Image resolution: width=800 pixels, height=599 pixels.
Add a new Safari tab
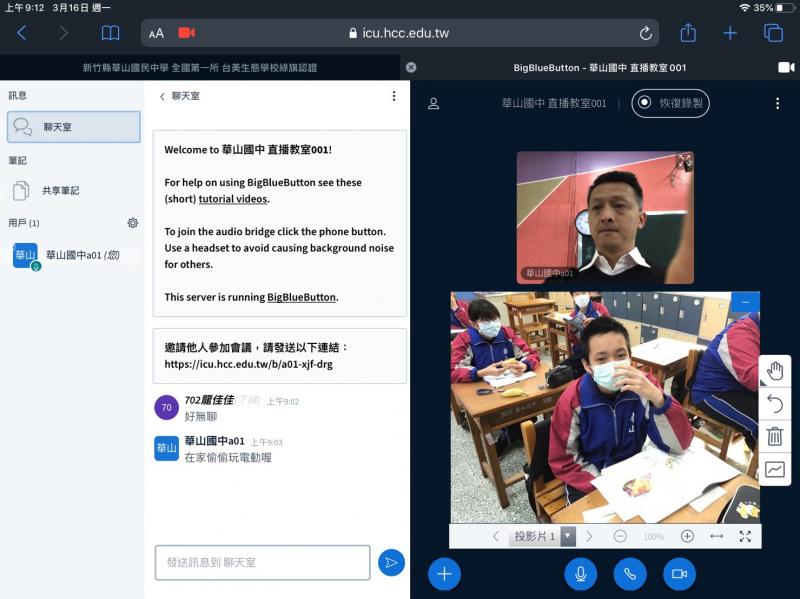click(x=730, y=33)
